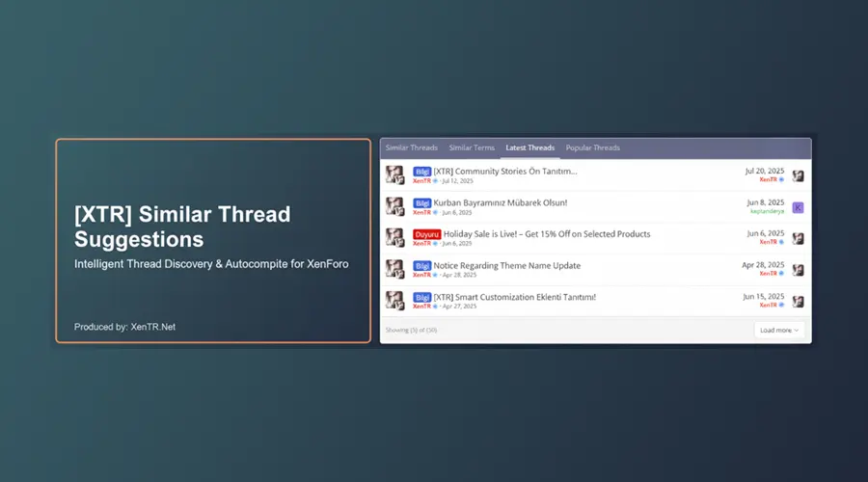Screen dimensions: 868x482
Task: Switch to the Popular Threads tab
Action: 592,148
